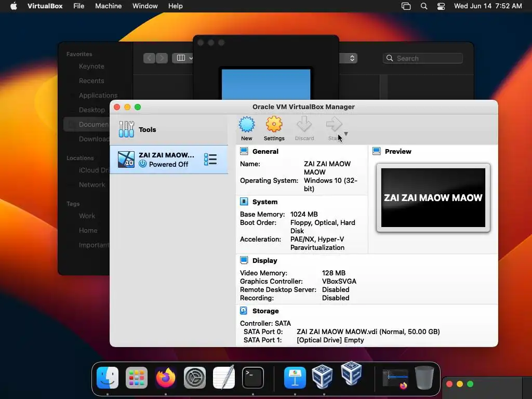Open System Settings from the Dock
The image size is (532, 399).
195,377
